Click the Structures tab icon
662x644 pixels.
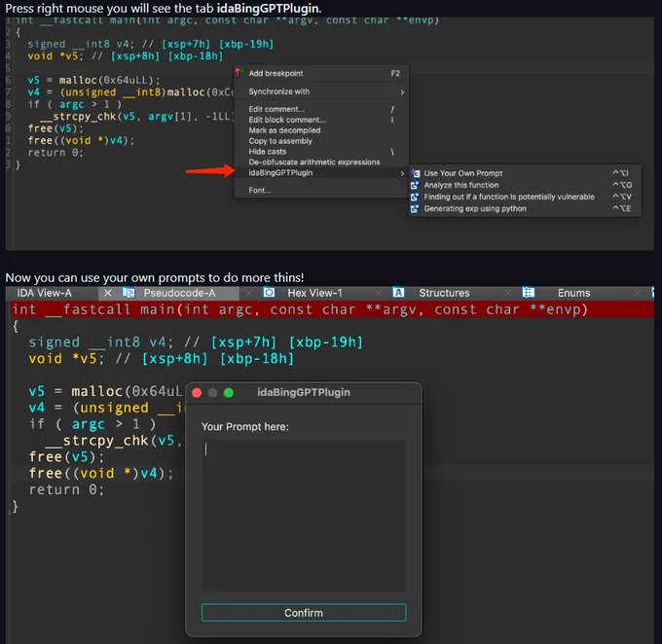coord(398,293)
